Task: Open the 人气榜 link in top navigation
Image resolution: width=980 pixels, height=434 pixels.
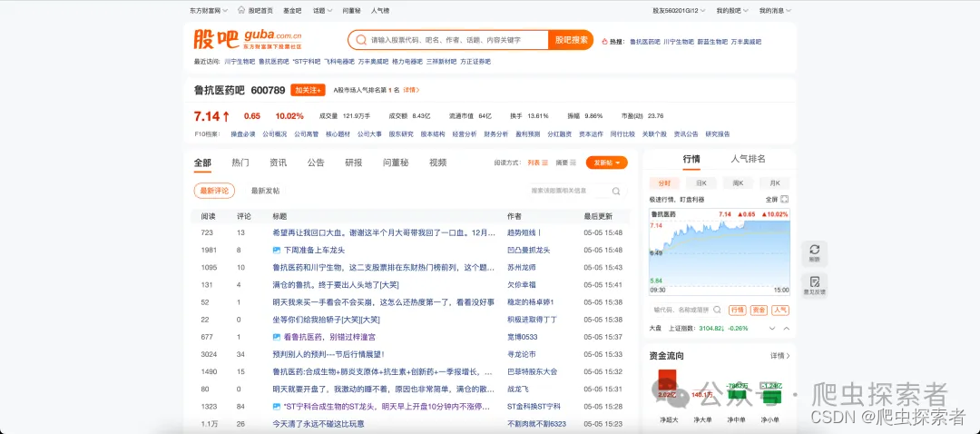Action: pos(380,11)
